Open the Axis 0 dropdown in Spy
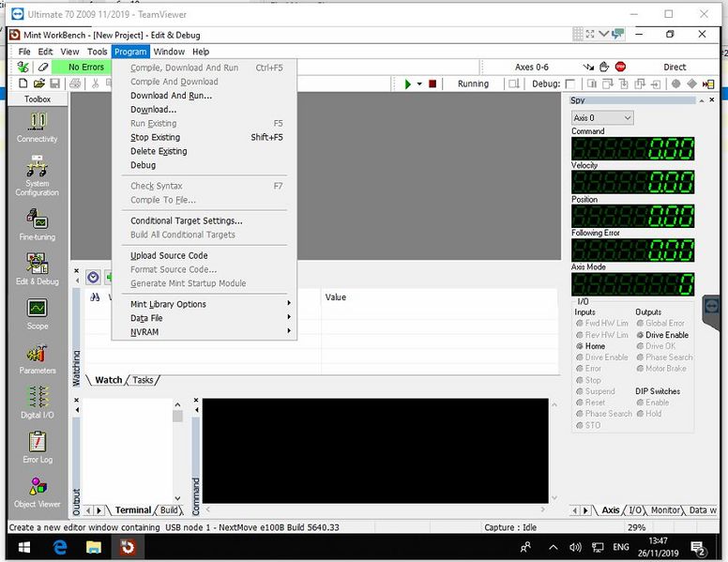728x562 pixels. tap(602, 118)
